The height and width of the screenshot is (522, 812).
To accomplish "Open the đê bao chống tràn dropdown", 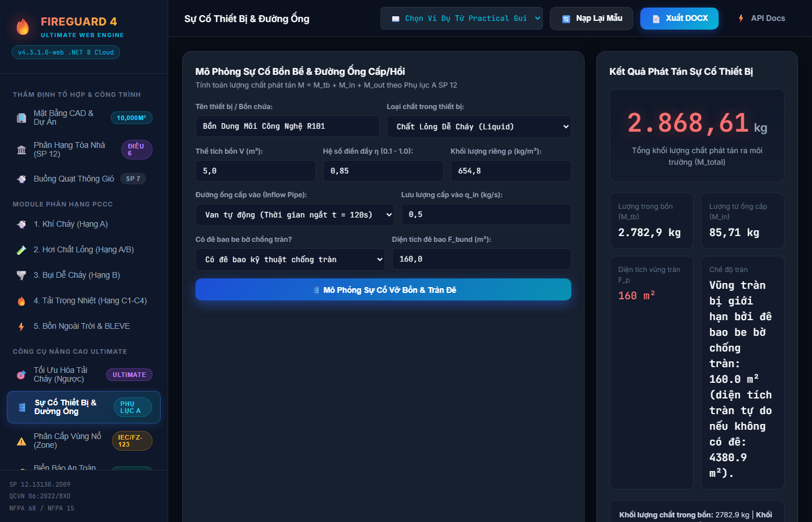I will pyautogui.click(x=290, y=259).
